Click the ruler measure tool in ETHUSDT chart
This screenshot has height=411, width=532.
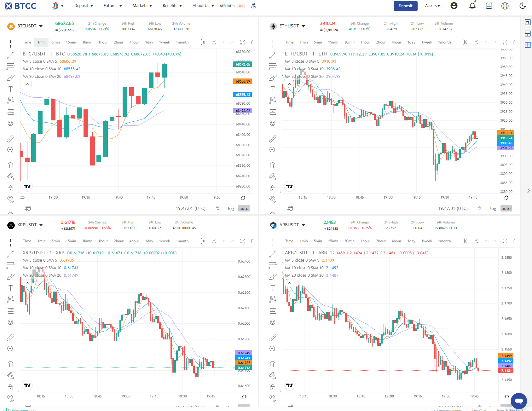273,138
